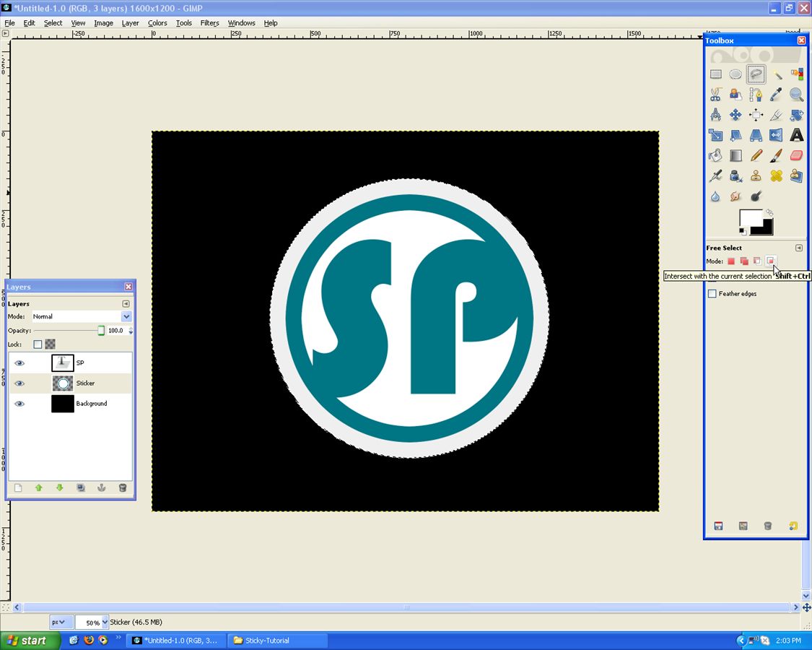This screenshot has height=650, width=812.
Task: Select the Free Select lasso tool
Action: pyautogui.click(x=756, y=74)
